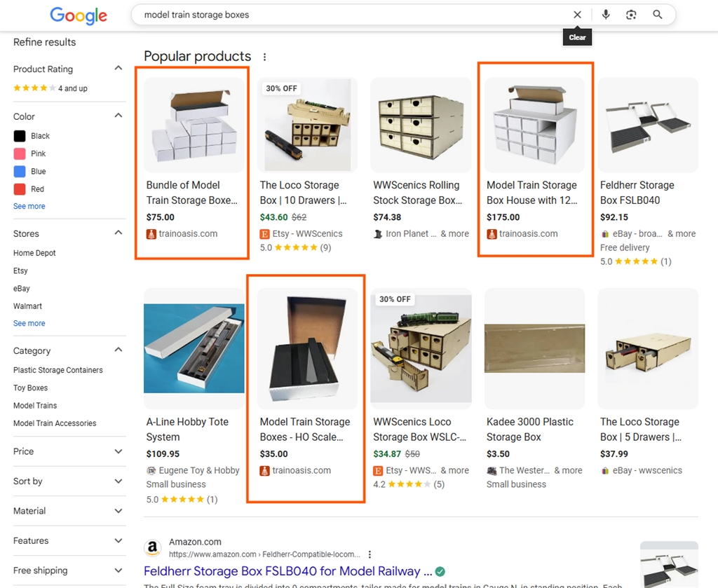The height and width of the screenshot is (588, 718).
Task: Start voice search with microphone icon
Action: [x=606, y=15]
